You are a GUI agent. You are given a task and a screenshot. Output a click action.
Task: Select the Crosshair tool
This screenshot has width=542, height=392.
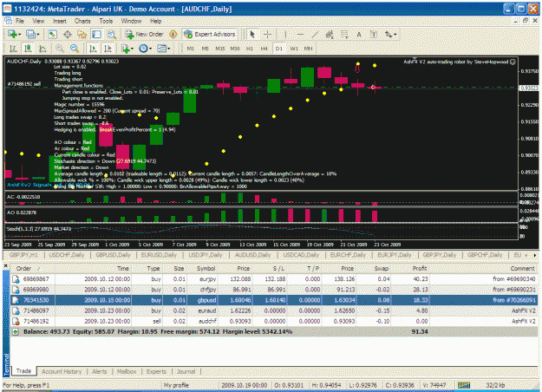[x=267, y=34]
